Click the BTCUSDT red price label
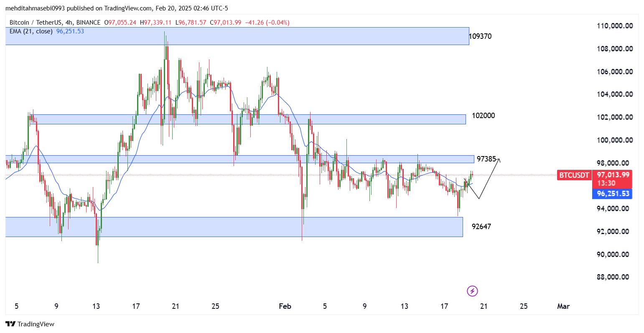Image resolution: width=644 pixels, height=333 pixels. coord(574,175)
